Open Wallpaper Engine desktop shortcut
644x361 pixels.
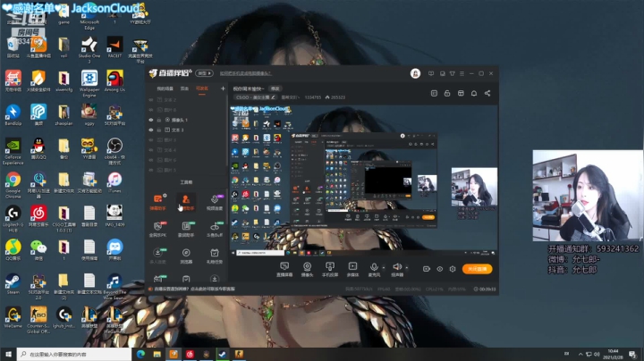click(89, 84)
